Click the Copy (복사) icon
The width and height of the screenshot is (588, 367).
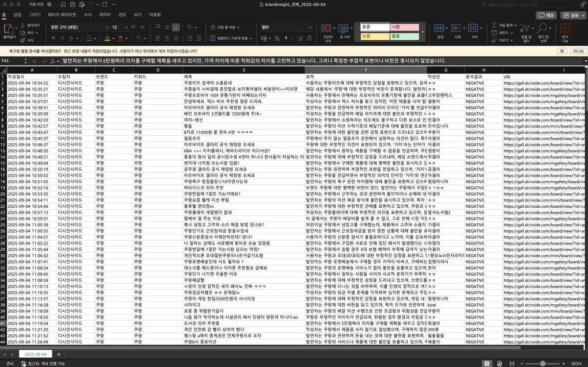coord(23,33)
